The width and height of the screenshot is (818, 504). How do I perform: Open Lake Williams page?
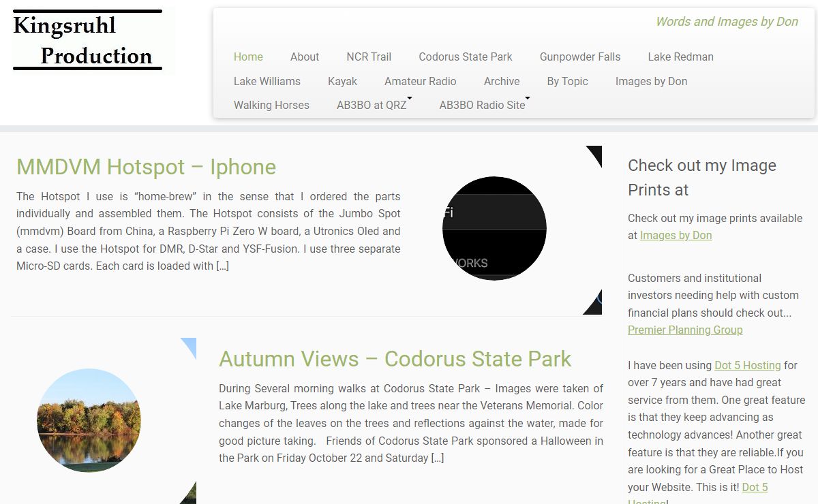point(267,81)
